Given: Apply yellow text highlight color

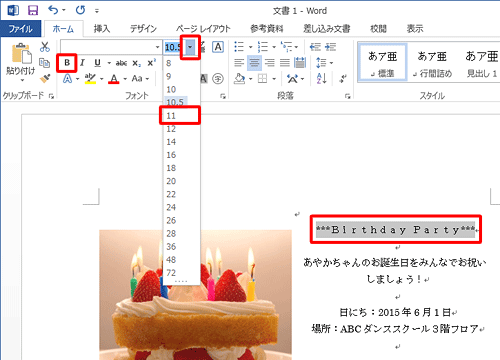Looking at the screenshot, I should [90, 79].
